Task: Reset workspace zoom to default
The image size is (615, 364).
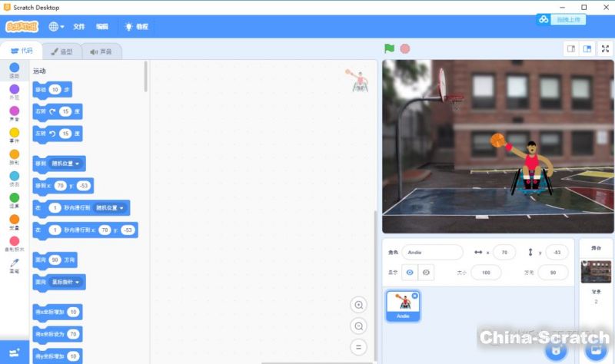Action: [x=358, y=346]
